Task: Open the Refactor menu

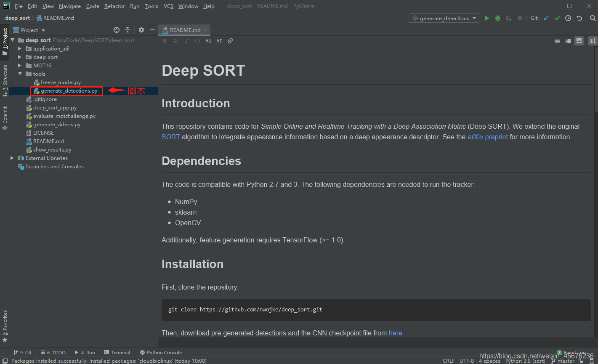Action: [x=114, y=6]
